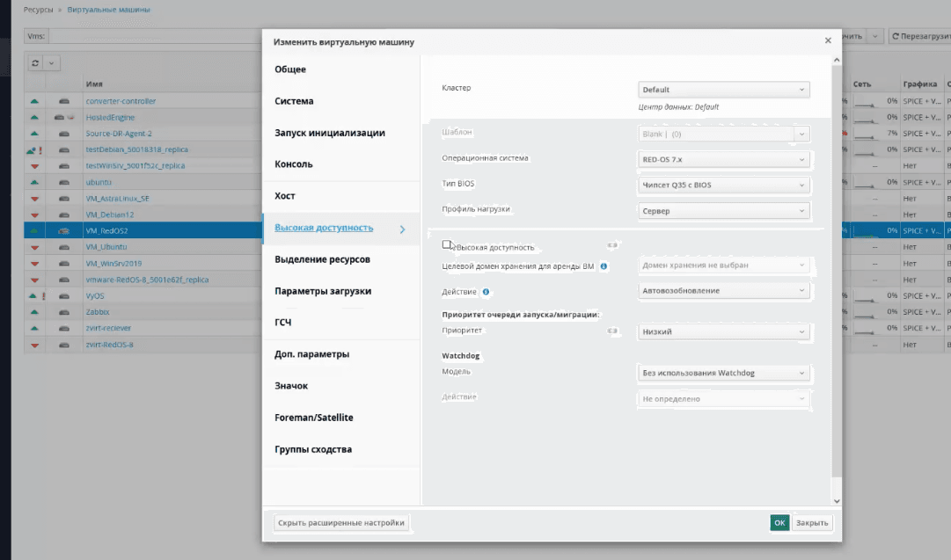Open the Параметры загрузки tab
Image resolution: width=951 pixels, height=560 pixels.
322,291
